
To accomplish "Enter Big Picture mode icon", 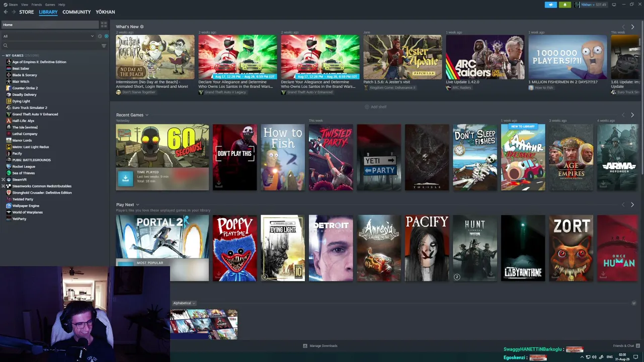I will (x=614, y=5).
